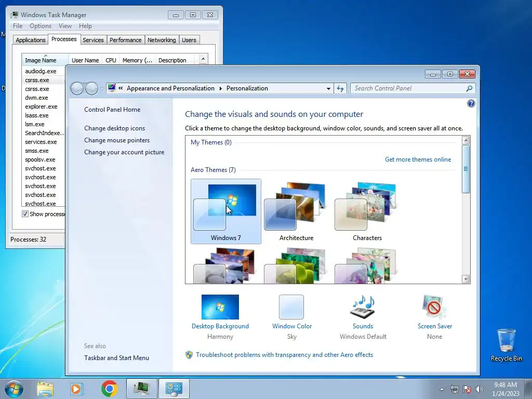This screenshot has height=399, width=532.
Task: Click the themes list scrollbar thumb
Action: pyautogui.click(x=466, y=169)
